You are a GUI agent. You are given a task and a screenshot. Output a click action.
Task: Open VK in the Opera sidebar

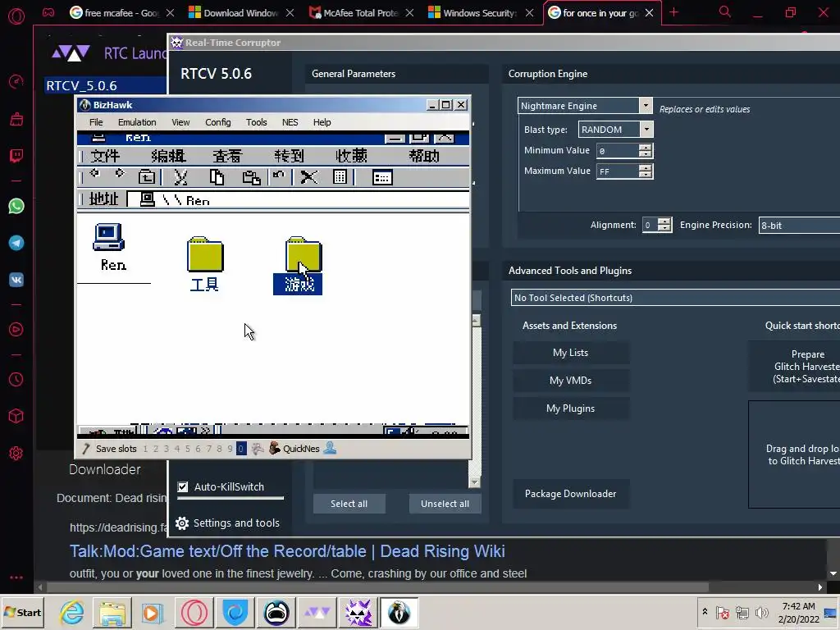point(16,280)
